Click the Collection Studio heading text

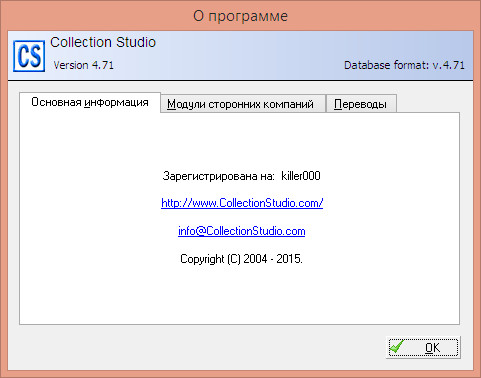pyautogui.click(x=103, y=42)
